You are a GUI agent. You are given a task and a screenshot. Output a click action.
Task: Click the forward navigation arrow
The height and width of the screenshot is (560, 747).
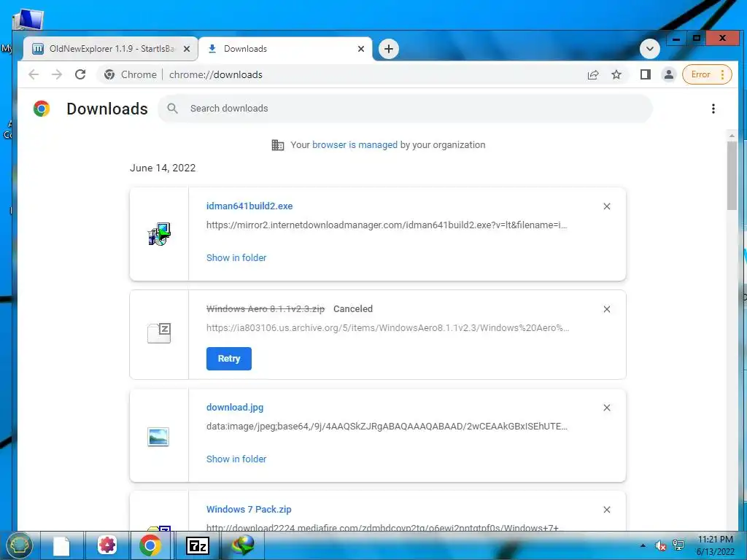tap(57, 75)
